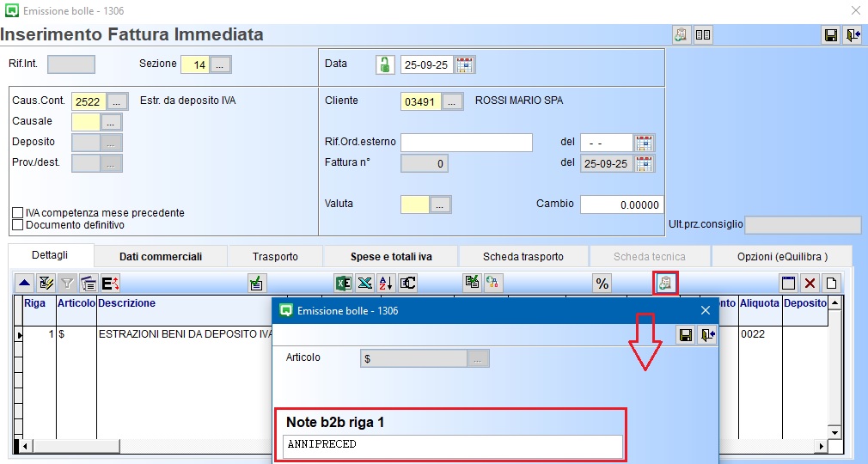Click the Rif.Ord.esterno input field
The image size is (868, 464).
tap(466, 143)
